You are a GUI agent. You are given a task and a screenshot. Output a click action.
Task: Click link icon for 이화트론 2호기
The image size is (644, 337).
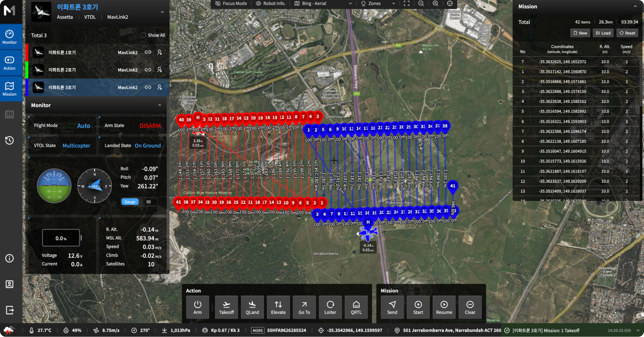click(148, 70)
